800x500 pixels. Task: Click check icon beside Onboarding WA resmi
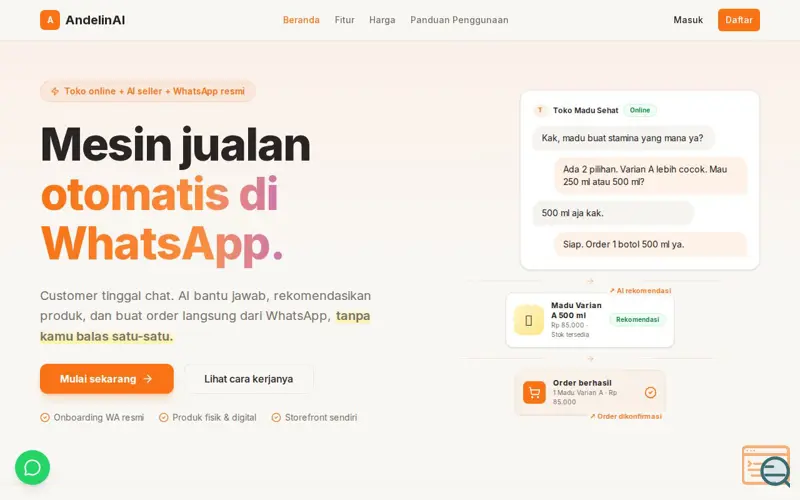[45, 417]
